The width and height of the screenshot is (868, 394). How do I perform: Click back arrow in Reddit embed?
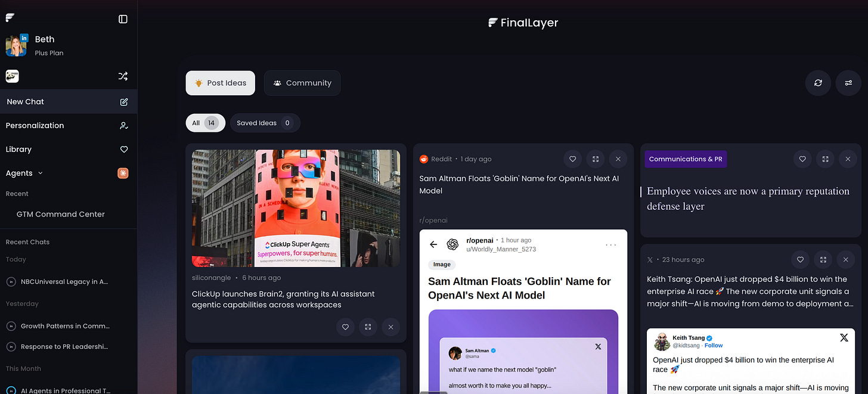tap(433, 244)
